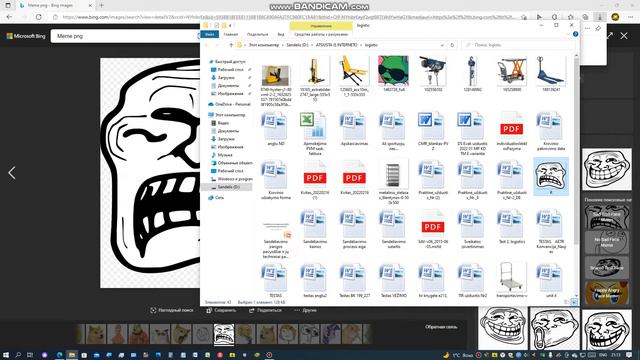Image resolution: width=640 pixels, height=360 pixels.
Task: Go up one folder level in Explorer
Action: (x=231, y=45)
